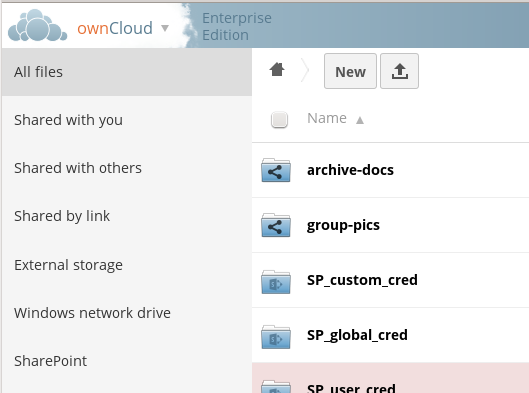
Task: Click the ownCloud text logo
Action: point(115,28)
